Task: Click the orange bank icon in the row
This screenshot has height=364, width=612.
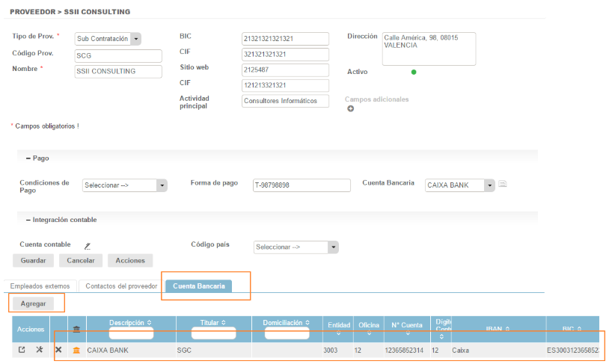Action: pos(76,350)
